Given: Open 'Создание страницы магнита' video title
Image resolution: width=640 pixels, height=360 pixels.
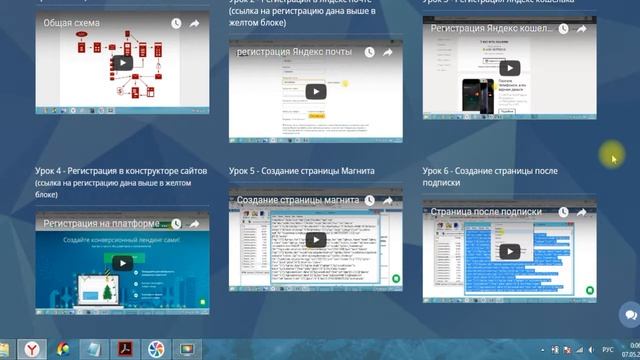Looking at the screenshot, I should pos(298,200).
